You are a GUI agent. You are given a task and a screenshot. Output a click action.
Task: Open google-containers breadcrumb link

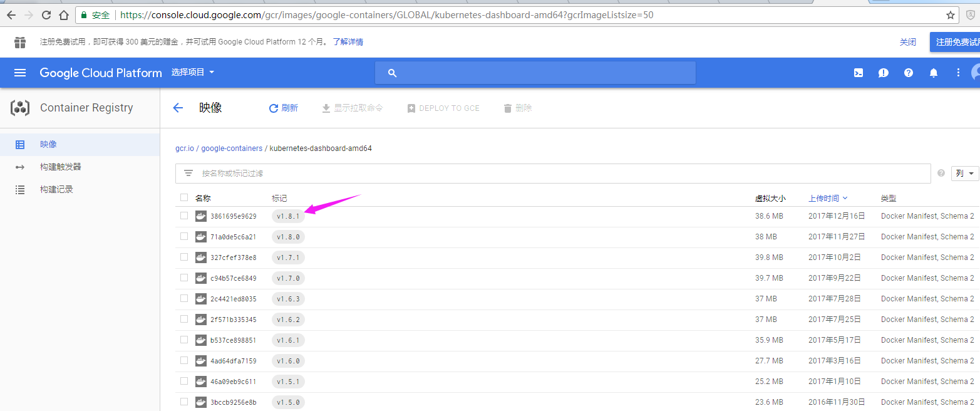[x=232, y=148]
